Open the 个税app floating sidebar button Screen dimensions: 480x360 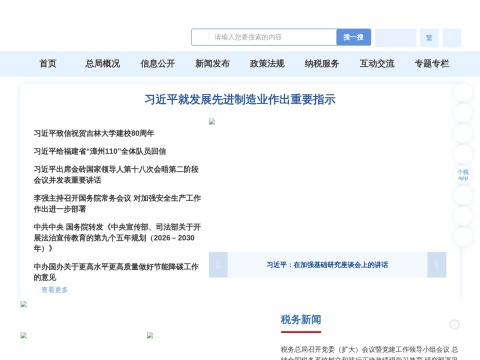(x=463, y=175)
